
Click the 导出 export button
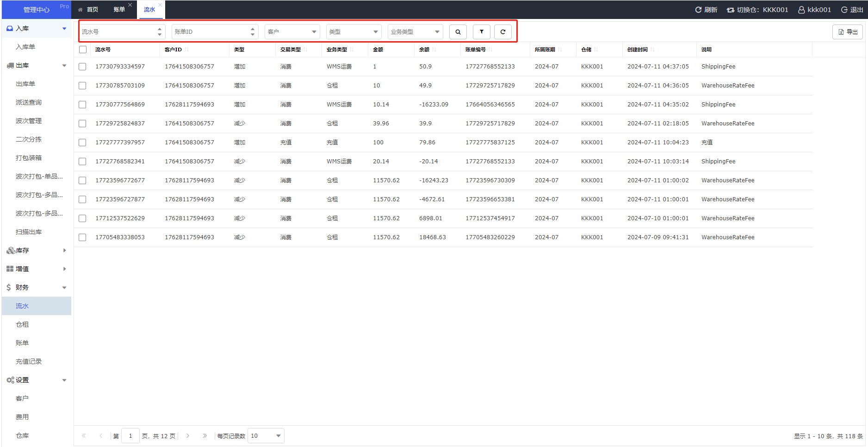[x=848, y=32]
